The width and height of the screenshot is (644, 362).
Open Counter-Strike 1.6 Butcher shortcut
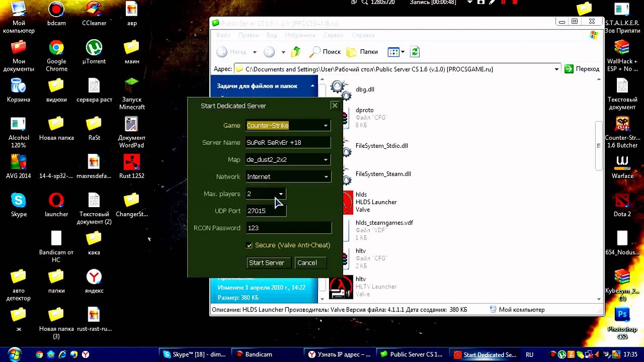tap(622, 132)
